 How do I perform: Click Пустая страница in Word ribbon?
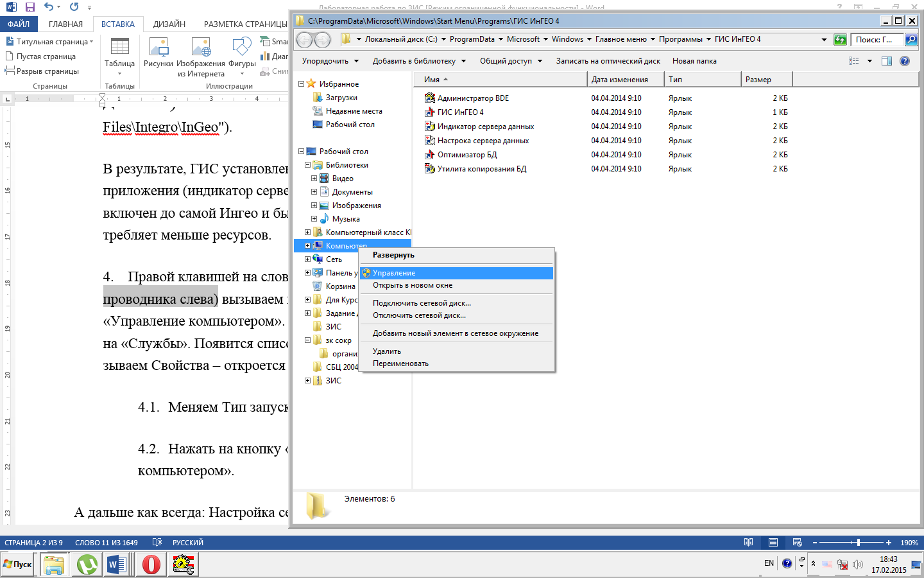[x=40, y=57]
